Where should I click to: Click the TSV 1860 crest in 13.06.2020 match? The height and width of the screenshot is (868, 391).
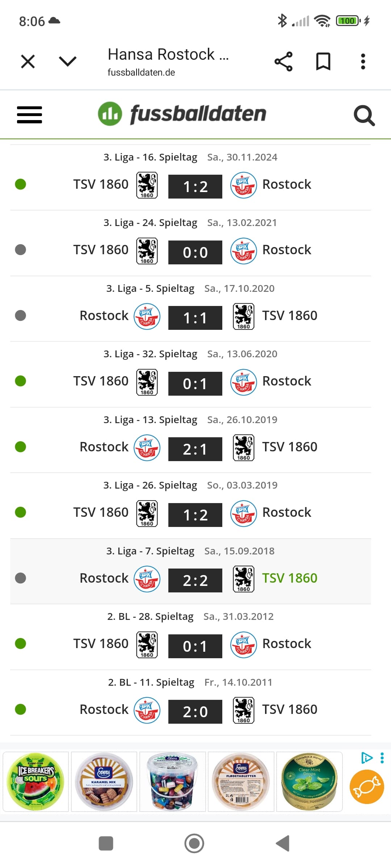click(147, 382)
